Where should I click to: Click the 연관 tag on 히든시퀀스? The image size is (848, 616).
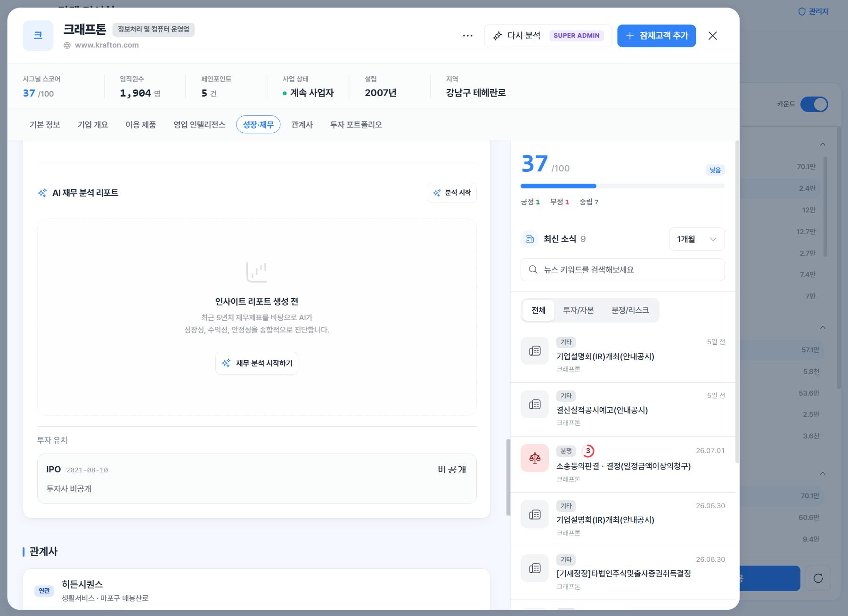coord(44,591)
